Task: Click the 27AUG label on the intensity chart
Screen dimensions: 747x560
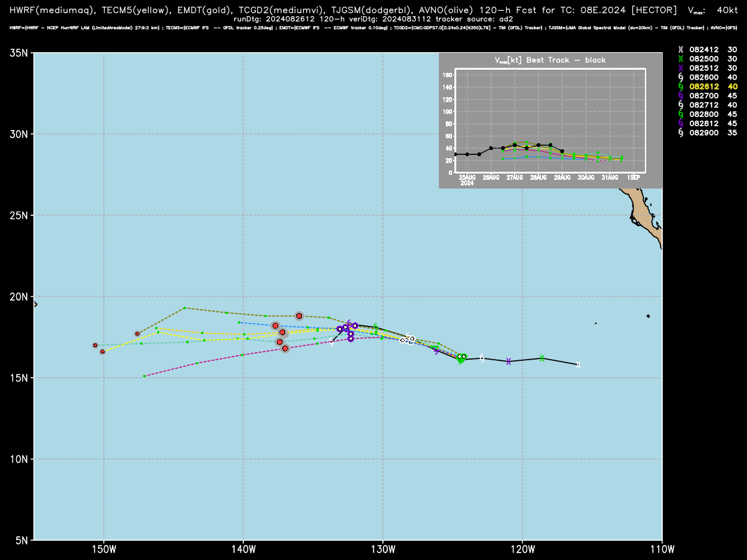Action: pyautogui.click(x=515, y=177)
